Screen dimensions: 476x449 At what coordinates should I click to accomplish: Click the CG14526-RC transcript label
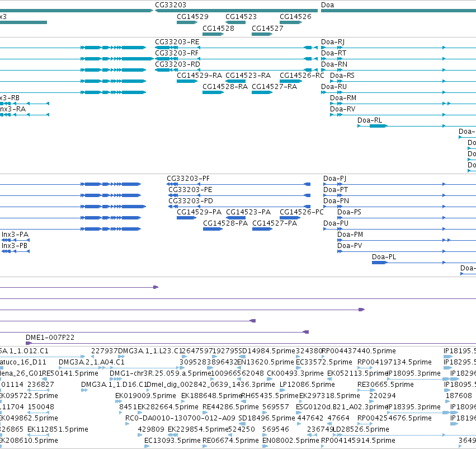click(301, 76)
